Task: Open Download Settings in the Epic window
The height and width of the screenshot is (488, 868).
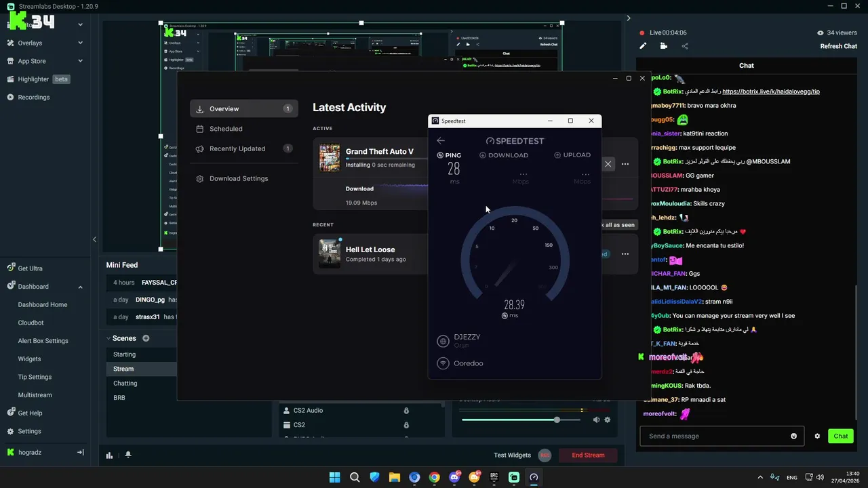Action: pyautogui.click(x=244, y=178)
